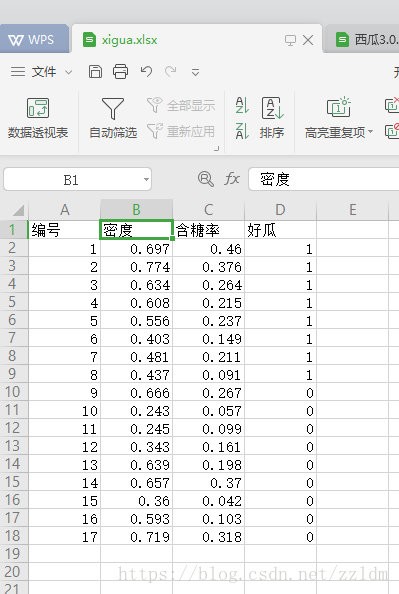The width and height of the screenshot is (399, 594).
Task: Select cell with value 0.666
Action: pyautogui.click(x=136, y=393)
